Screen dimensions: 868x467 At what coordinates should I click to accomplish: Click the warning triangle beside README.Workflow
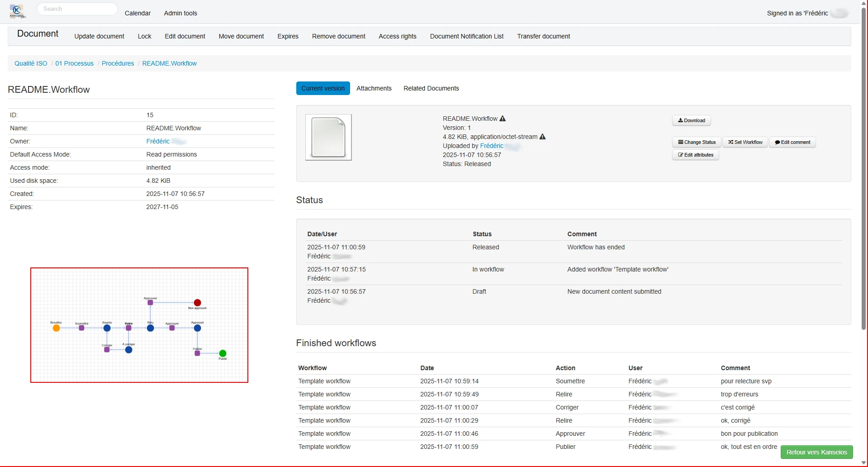503,118
